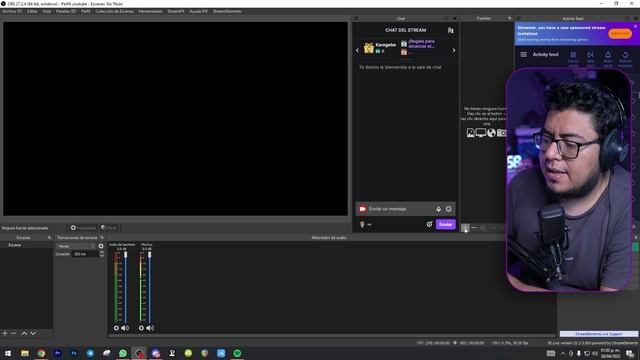
Task: Open the source Filters button under the preview
Action: [x=109, y=228]
